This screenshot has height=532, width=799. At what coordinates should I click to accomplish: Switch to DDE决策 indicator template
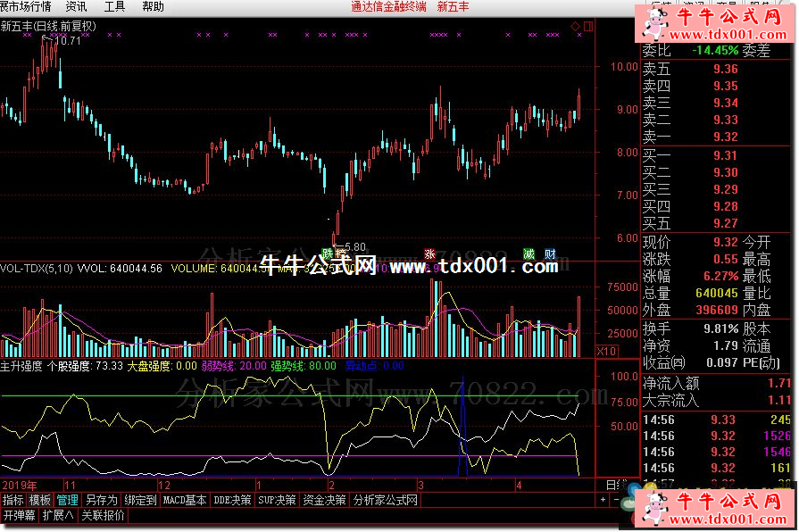pos(232,501)
